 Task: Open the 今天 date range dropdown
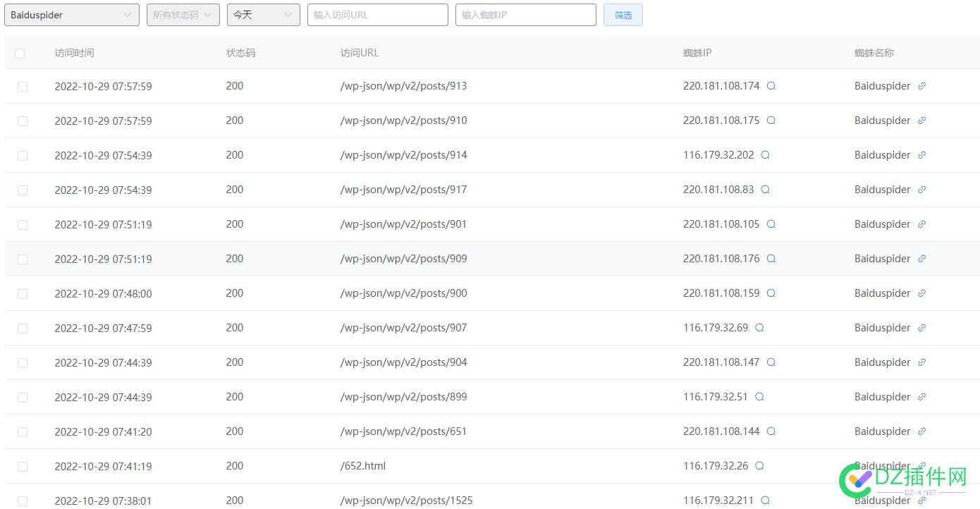coord(264,15)
